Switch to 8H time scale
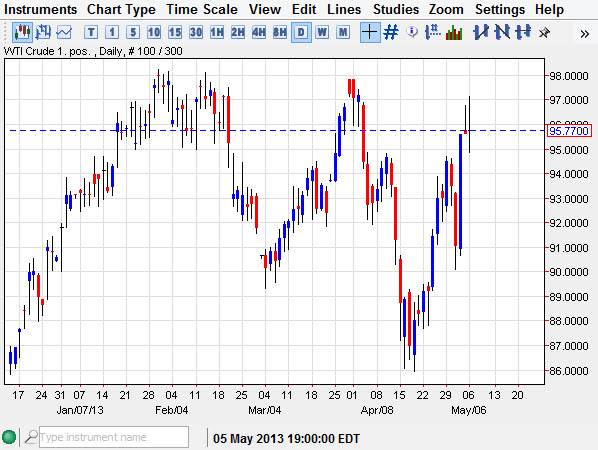Screen dimensions: 598x450 280,32
